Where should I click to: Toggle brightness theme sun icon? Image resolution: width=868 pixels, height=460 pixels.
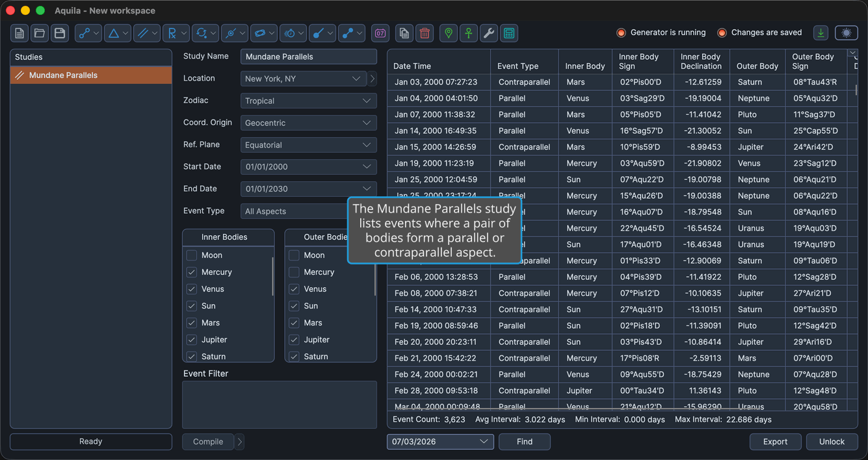[846, 32]
